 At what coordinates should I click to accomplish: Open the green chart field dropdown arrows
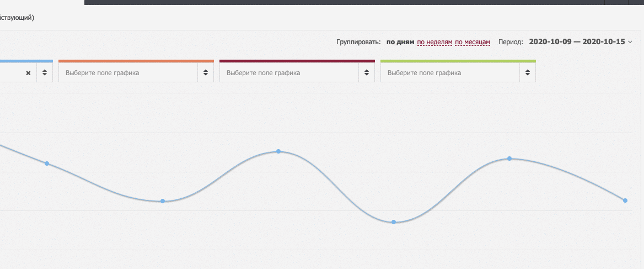[x=527, y=73]
